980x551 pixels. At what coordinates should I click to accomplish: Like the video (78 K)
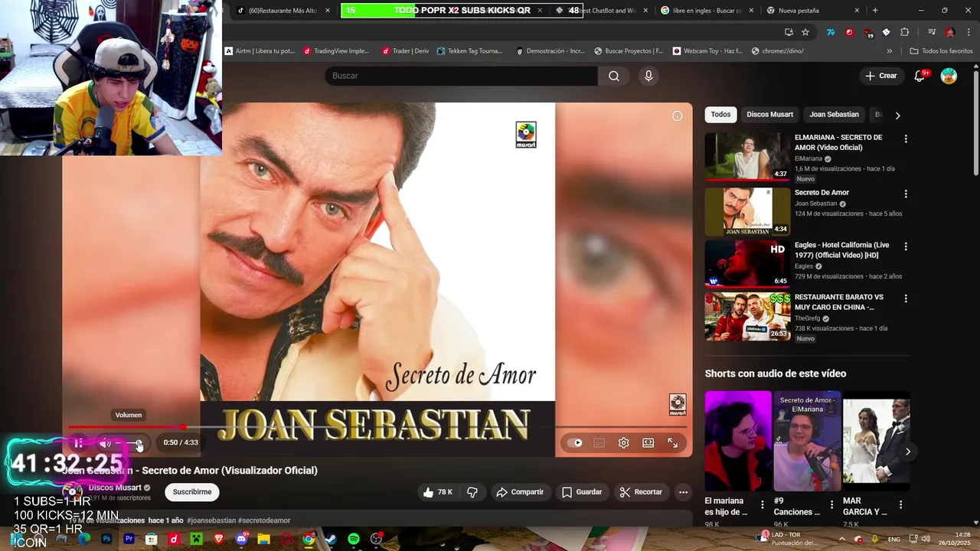tap(438, 492)
